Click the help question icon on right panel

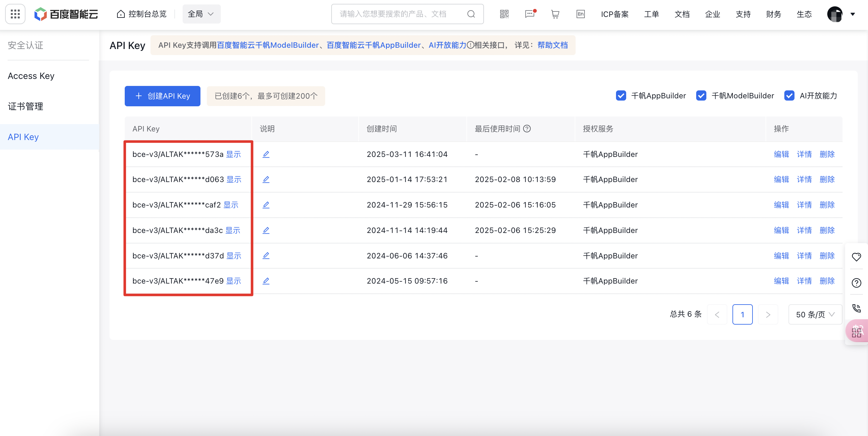(856, 283)
